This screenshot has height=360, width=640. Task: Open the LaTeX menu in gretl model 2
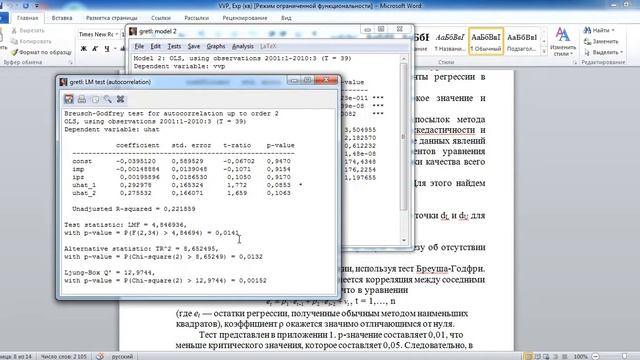pos(268,46)
